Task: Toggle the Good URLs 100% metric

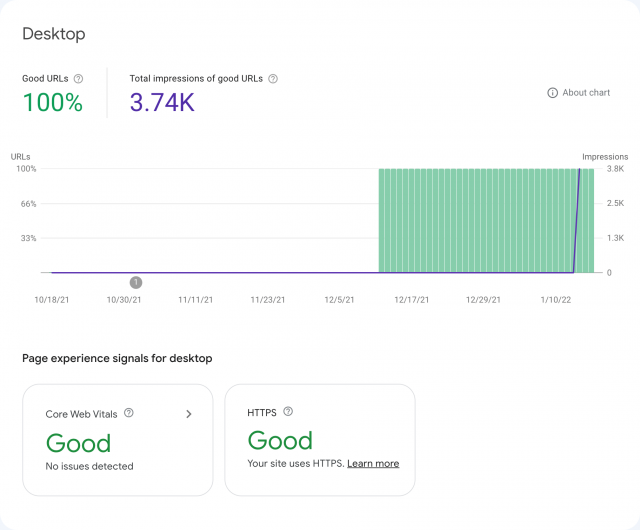Action: (x=53, y=101)
